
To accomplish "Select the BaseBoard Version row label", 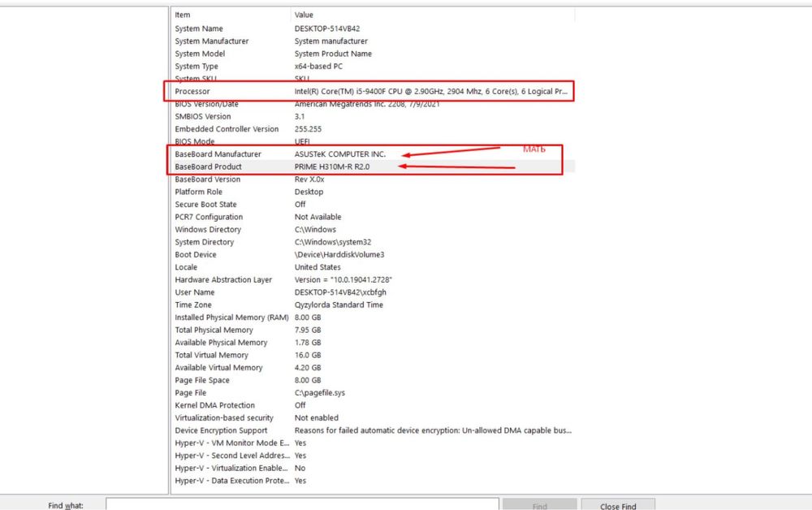I will (x=208, y=179).
